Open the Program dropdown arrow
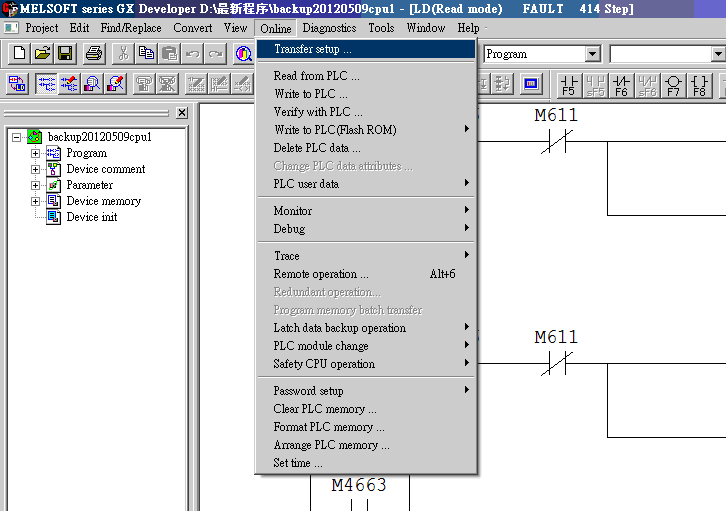The width and height of the screenshot is (726, 511). (592, 54)
